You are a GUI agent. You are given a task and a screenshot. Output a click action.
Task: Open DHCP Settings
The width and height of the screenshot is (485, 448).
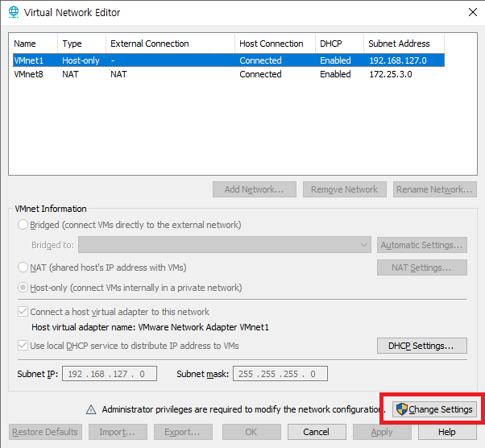pyautogui.click(x=422, y=346)
